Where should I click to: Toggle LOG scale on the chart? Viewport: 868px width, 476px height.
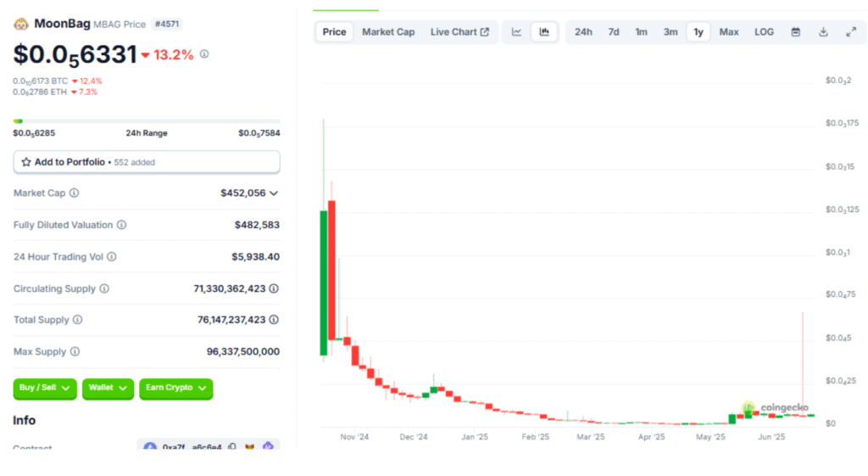764,32
